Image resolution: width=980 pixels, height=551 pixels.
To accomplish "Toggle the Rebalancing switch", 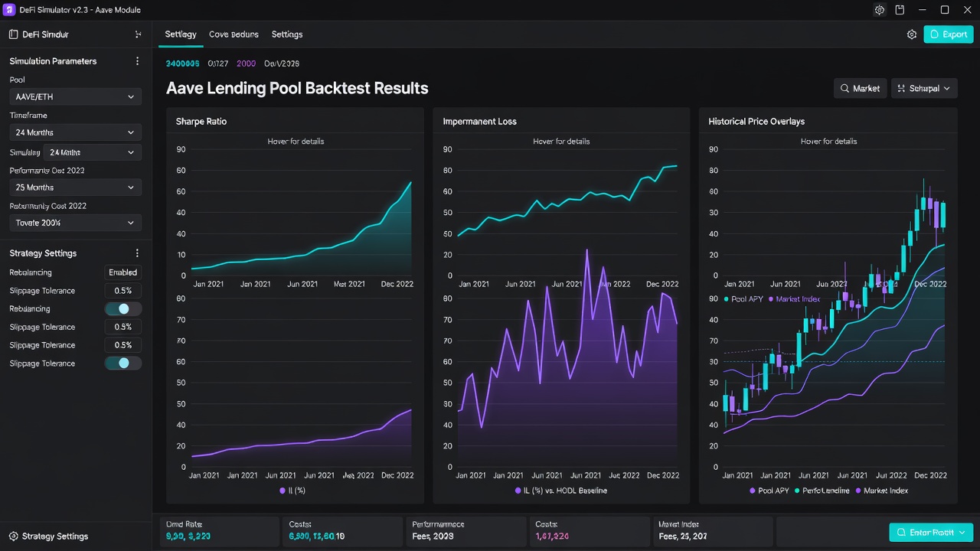I will tap(123, 309).
